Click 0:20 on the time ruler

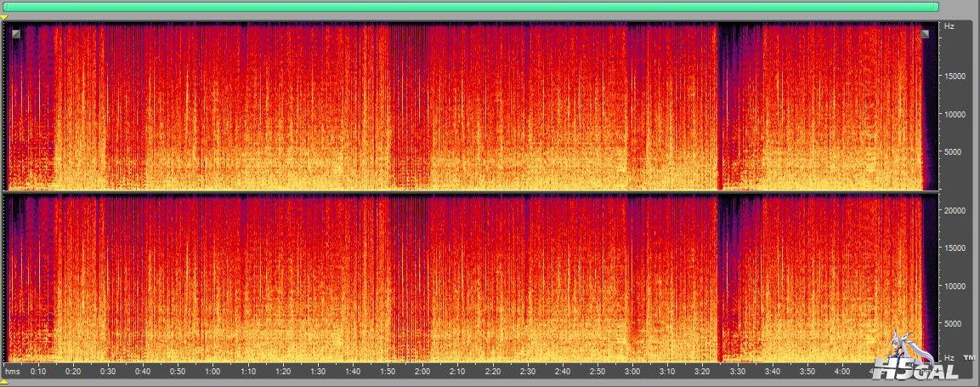[74, 371]
